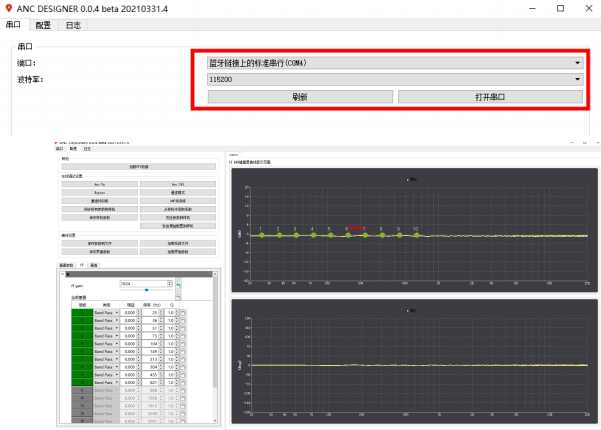
Task: Click the 打开串口 button
Action: tap(490, 97)
